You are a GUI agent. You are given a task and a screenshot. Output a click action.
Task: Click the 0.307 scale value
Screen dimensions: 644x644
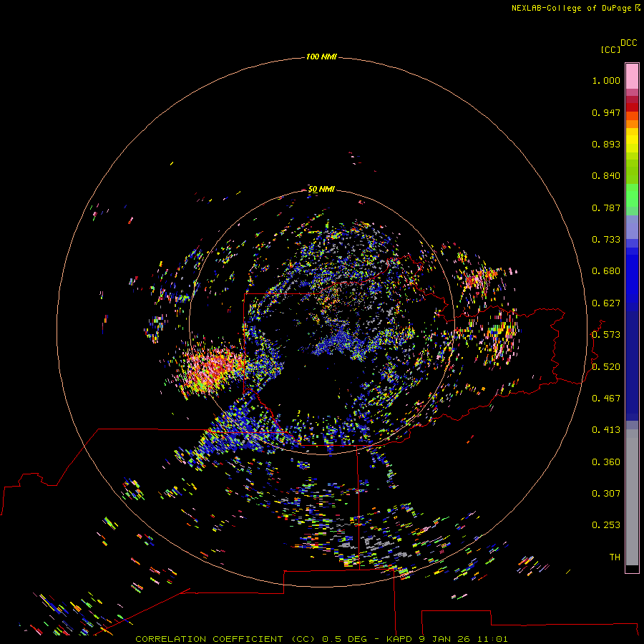click(606, 494)
